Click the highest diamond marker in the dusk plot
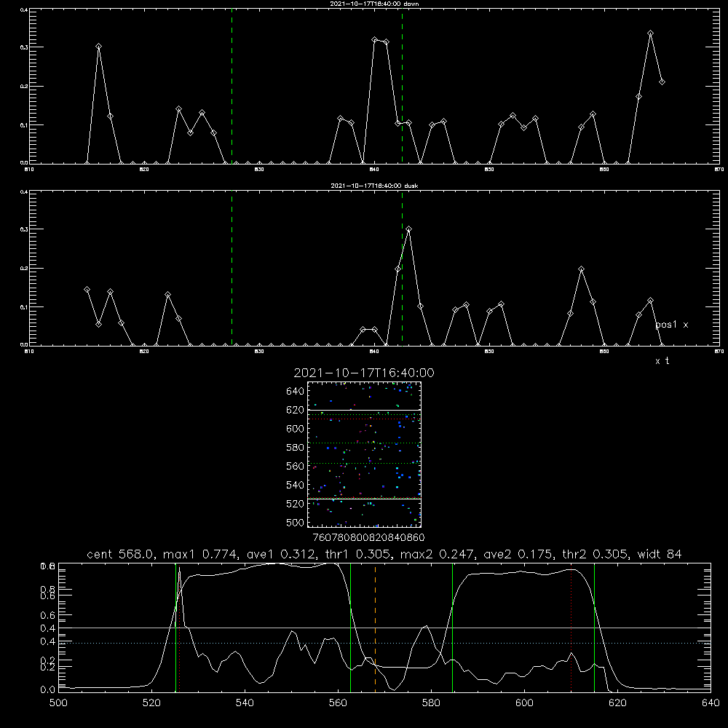This screenshot has width=728, height=728. 408,229
